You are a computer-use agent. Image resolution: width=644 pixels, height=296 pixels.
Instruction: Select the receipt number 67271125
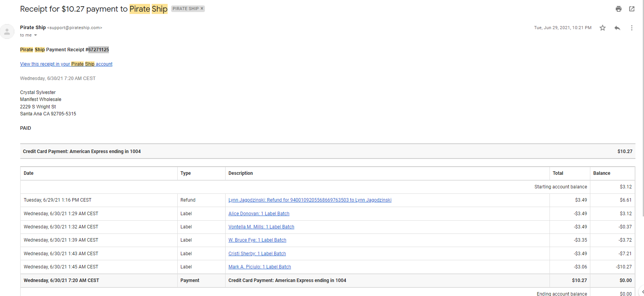[98, 50]
